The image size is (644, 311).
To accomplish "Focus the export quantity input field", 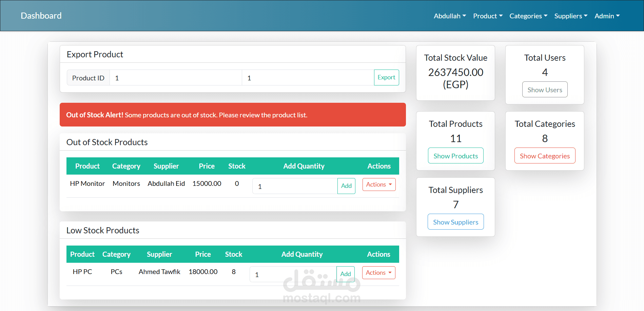I will (308, 78).
